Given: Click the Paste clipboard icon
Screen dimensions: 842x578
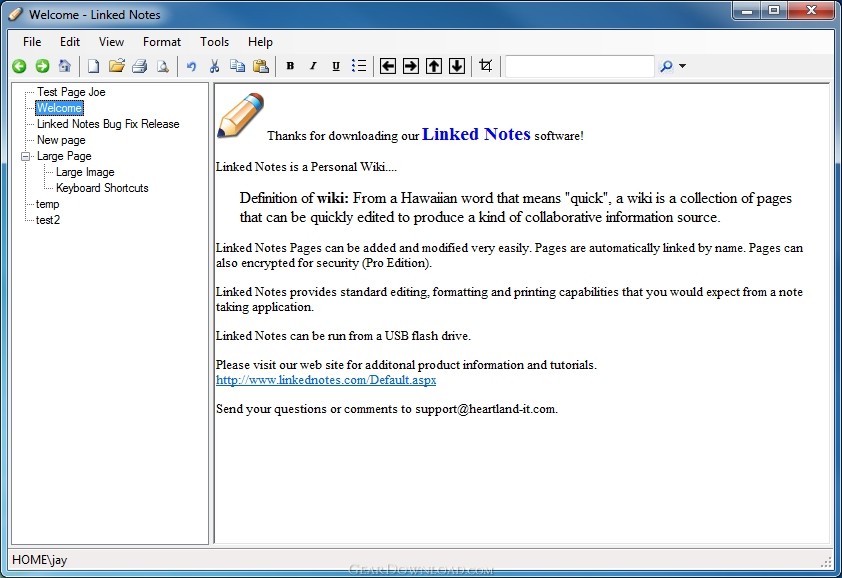Looking at the screenshot, I should [x=261, y=66].
